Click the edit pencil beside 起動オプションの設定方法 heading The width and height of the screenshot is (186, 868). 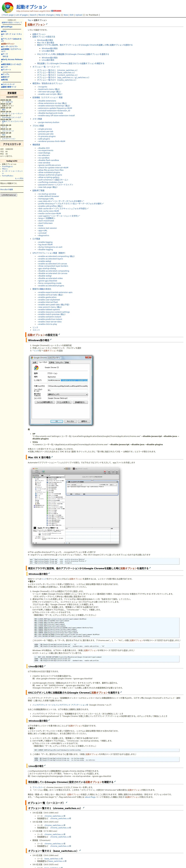click(x=59, y=334)
